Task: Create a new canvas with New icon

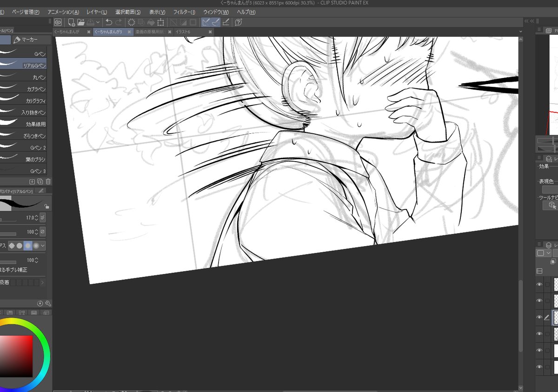Action: coord(71,22)
